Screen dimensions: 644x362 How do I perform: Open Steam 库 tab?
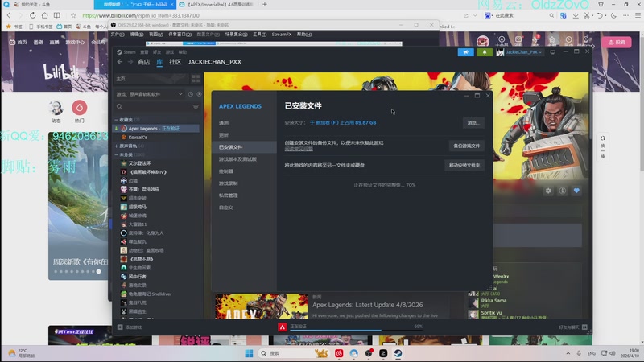159,62
